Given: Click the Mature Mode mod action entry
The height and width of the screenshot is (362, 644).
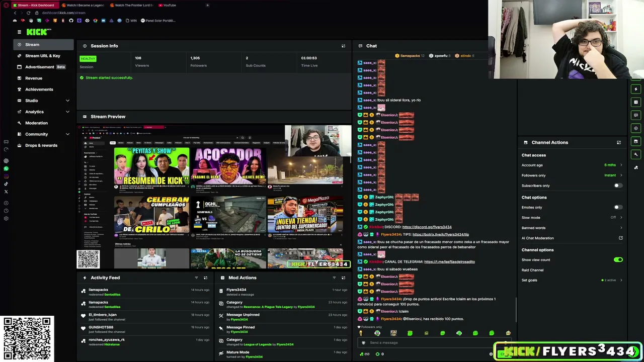Looking at the screenshot, I should pyautogui.click(x=282, y=354).
